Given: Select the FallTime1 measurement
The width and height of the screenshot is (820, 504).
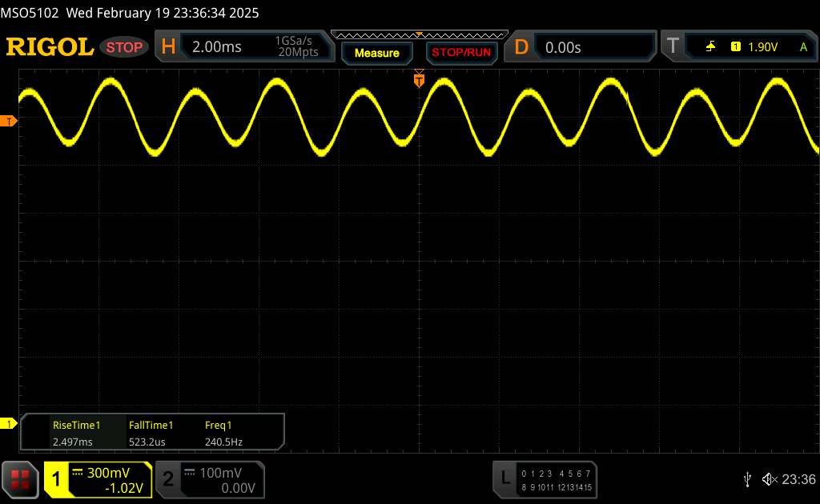Looking at the screenshot, I should pyautogui.click(x=151, y=425).
